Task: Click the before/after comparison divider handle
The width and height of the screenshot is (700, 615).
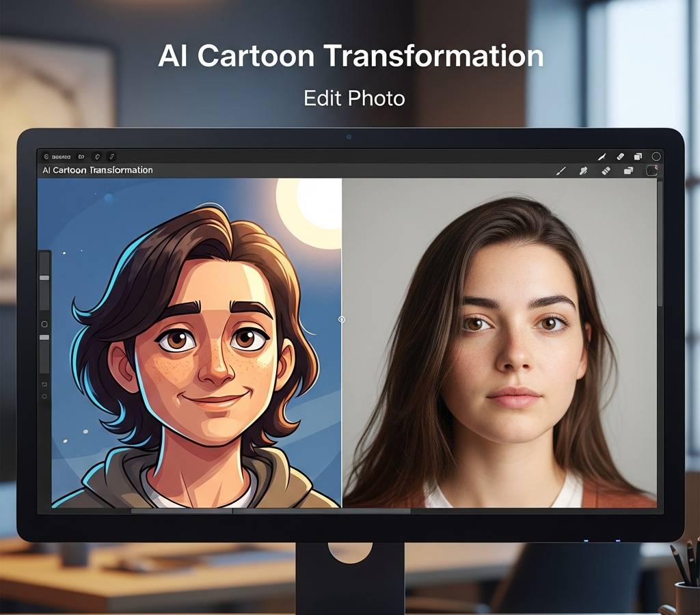Action: (x=342, y=320)
